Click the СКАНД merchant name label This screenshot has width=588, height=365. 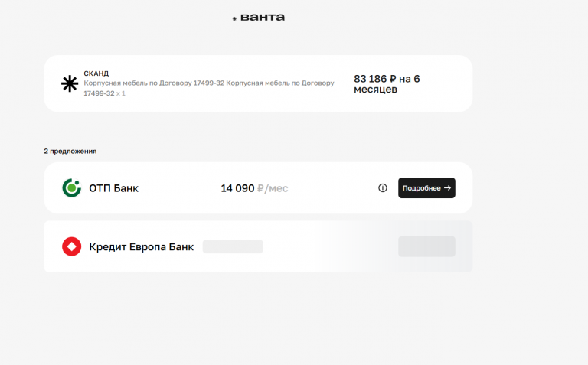(96, 73)
